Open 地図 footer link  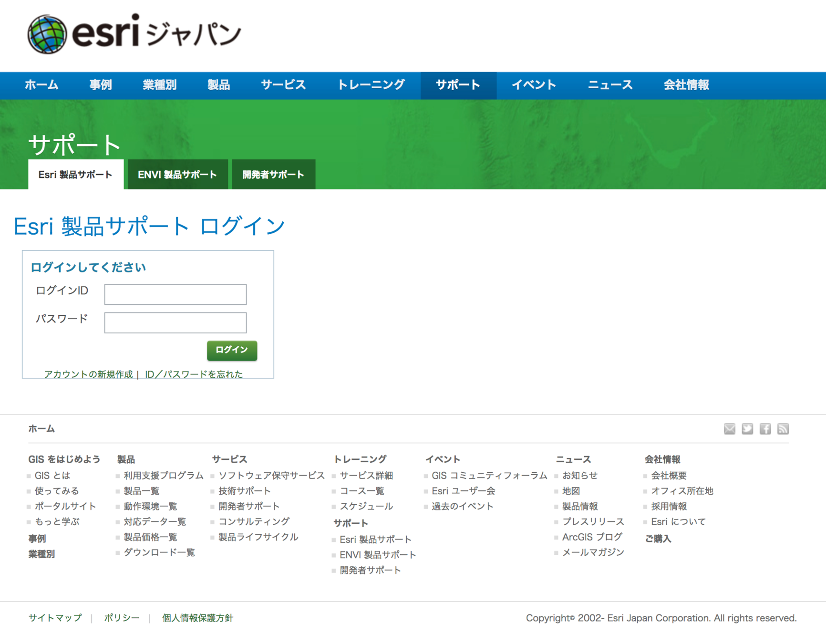(x=571, y=491)
